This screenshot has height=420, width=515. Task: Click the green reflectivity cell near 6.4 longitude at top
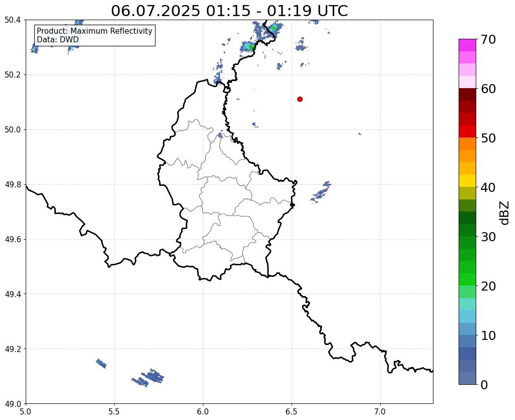tap(274, 28)
